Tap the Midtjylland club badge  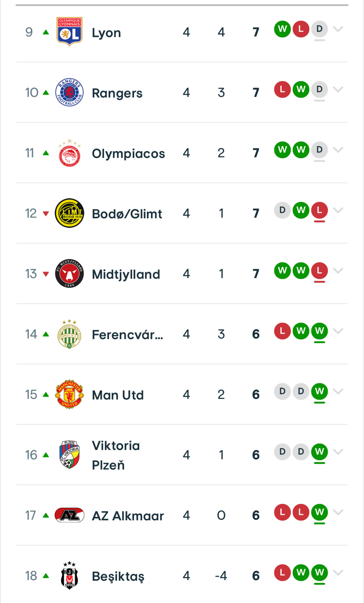69,274
